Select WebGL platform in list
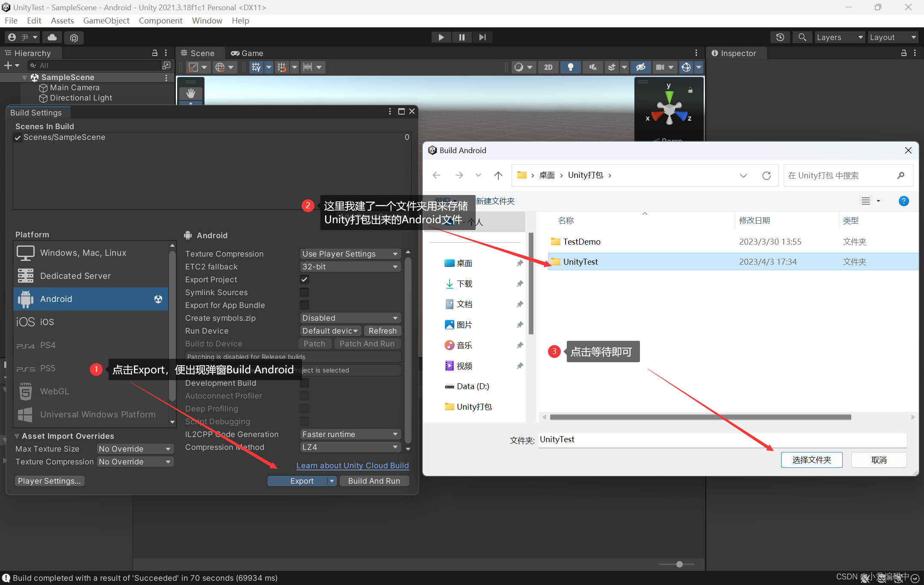This screenshot has height=585, width=924. (x=92, y=392)
